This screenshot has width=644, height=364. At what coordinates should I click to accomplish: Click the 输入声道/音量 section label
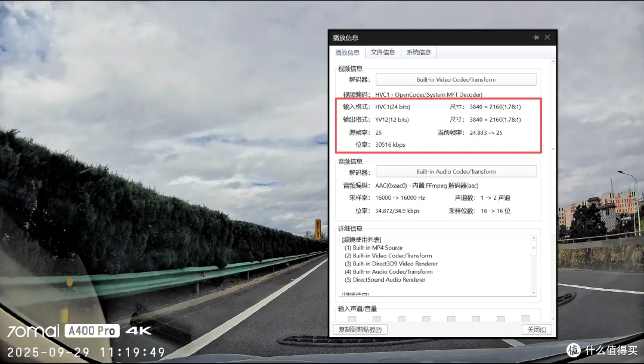(x=357, y=309)
